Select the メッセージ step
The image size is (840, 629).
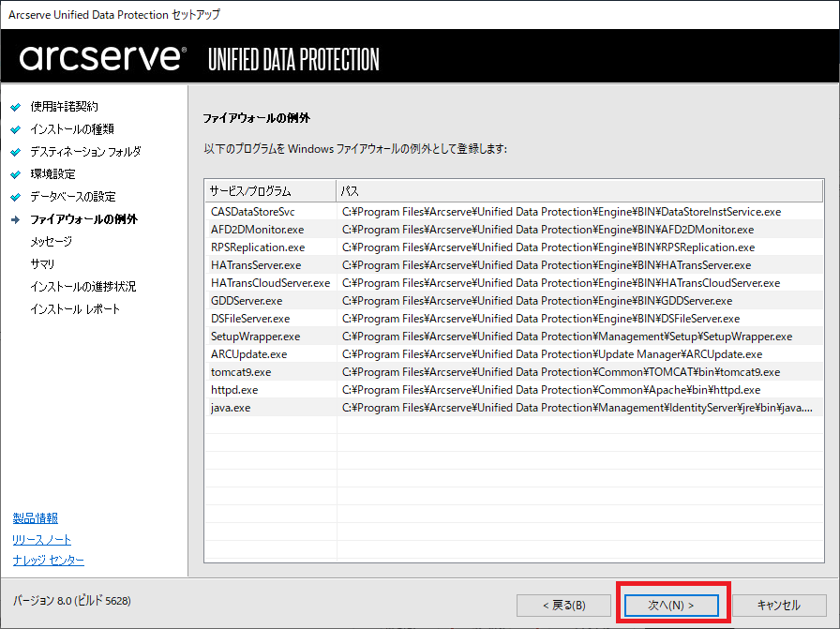[x=51, y=242]
